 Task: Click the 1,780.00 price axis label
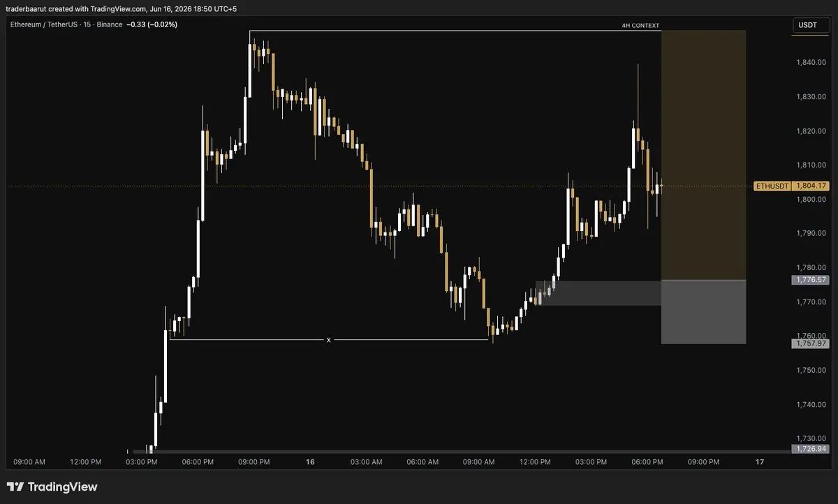[811, 268]
